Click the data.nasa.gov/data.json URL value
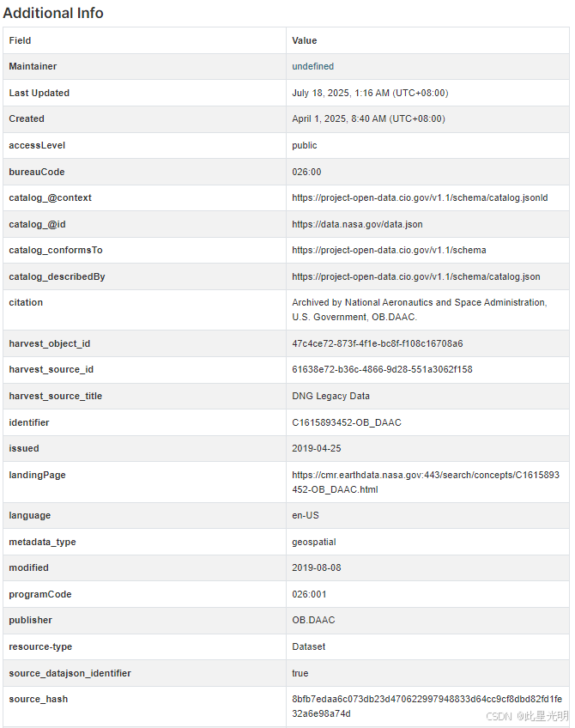575x728 pixels. click(x=357, y=224)
